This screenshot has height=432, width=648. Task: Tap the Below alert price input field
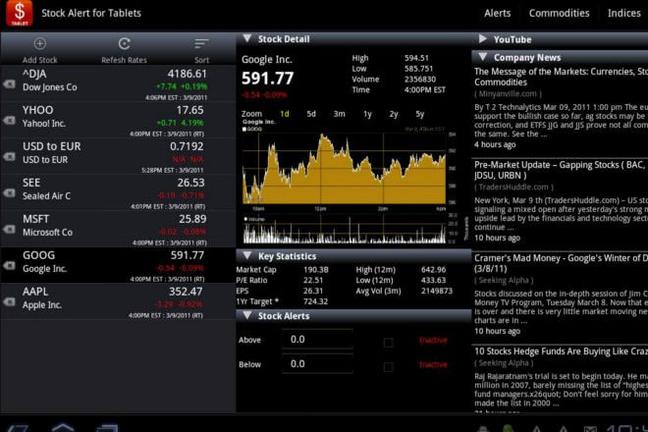(317, 364)
